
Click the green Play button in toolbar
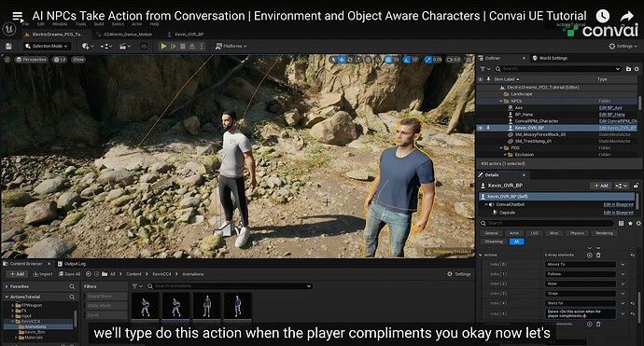coord(163,47)
